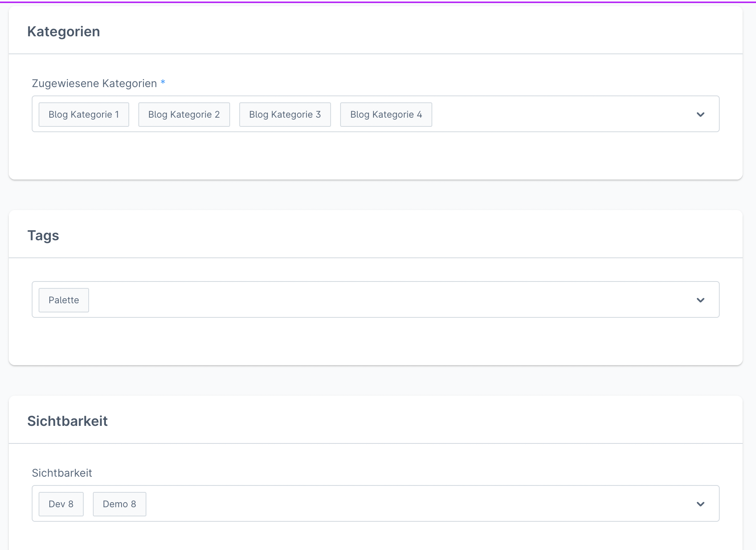Select the Blog Kategorie 1 chip
This screenshot has height=550, width=756.
84,115
